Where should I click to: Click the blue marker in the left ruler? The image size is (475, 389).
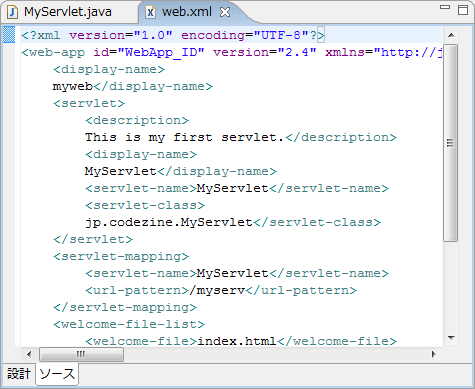tap(9, 35)
